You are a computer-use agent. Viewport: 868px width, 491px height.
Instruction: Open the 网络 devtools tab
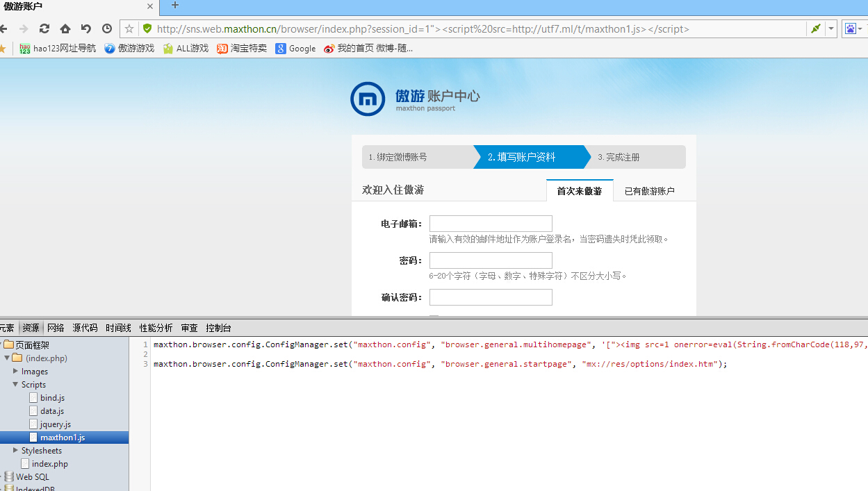[x=56, y=328]
